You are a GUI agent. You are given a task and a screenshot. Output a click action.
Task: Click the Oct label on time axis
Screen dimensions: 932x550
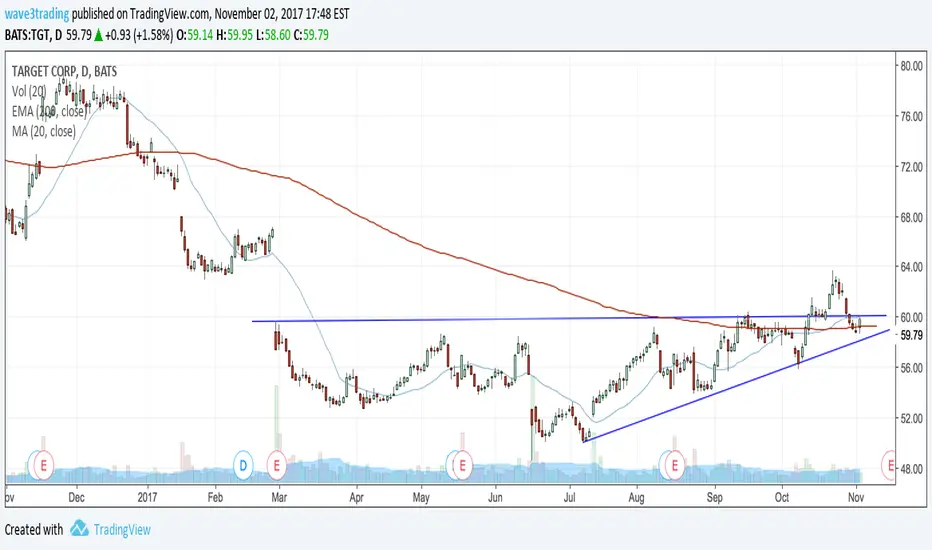point(782,498)
